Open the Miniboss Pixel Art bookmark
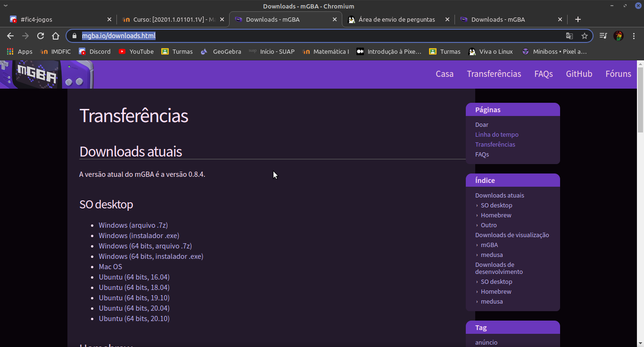Viewport: 644px width, 347px height. tap(554, 51)
